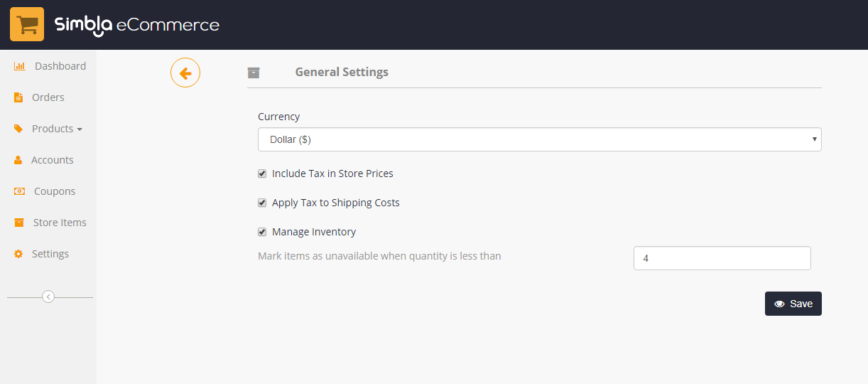Click the archive icon beside General Settings

(x=254, y=73)
